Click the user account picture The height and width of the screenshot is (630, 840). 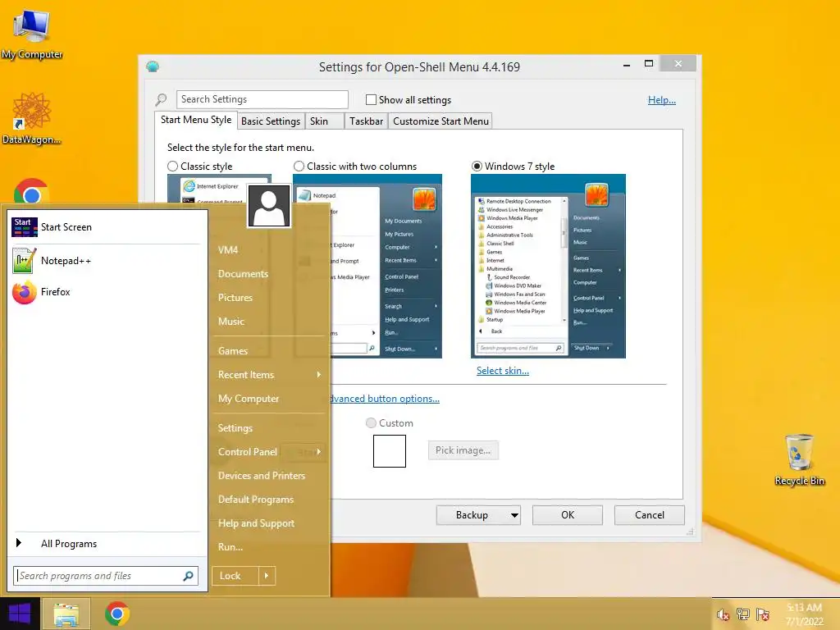(269, 206)
